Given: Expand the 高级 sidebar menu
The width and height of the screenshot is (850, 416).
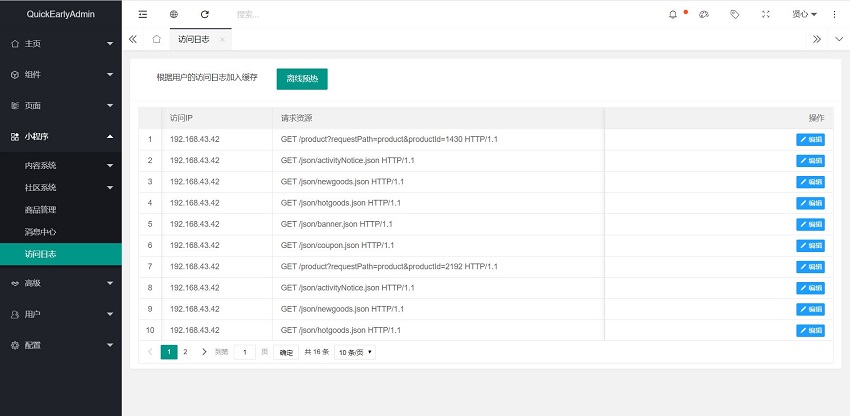Looking at the screenshot, I should [x=61, y=283].
